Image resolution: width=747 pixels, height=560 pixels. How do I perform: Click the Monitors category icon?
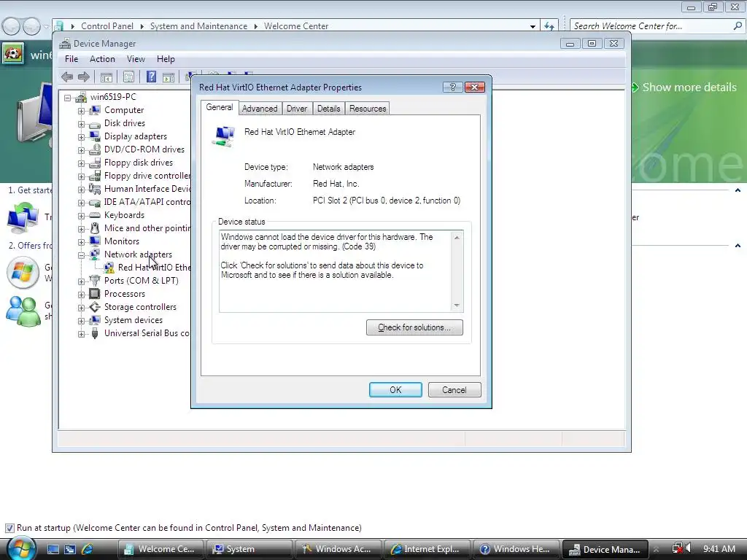(95, 241)
